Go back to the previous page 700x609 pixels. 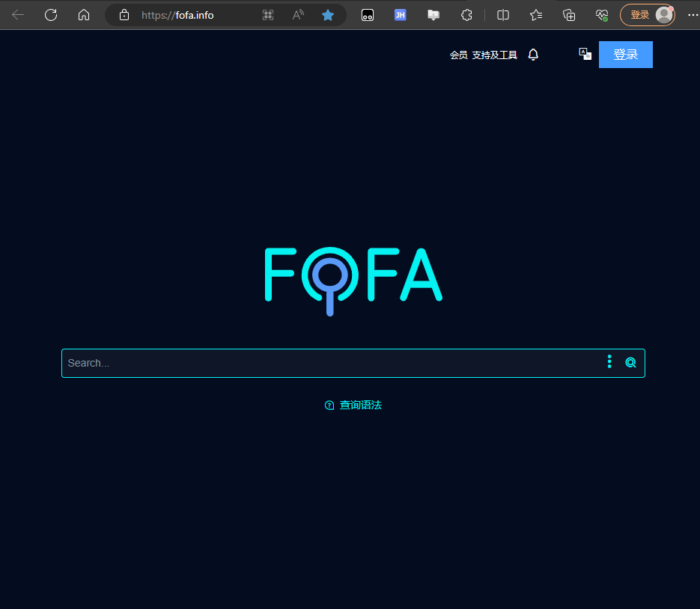click(x=18, y=15)
